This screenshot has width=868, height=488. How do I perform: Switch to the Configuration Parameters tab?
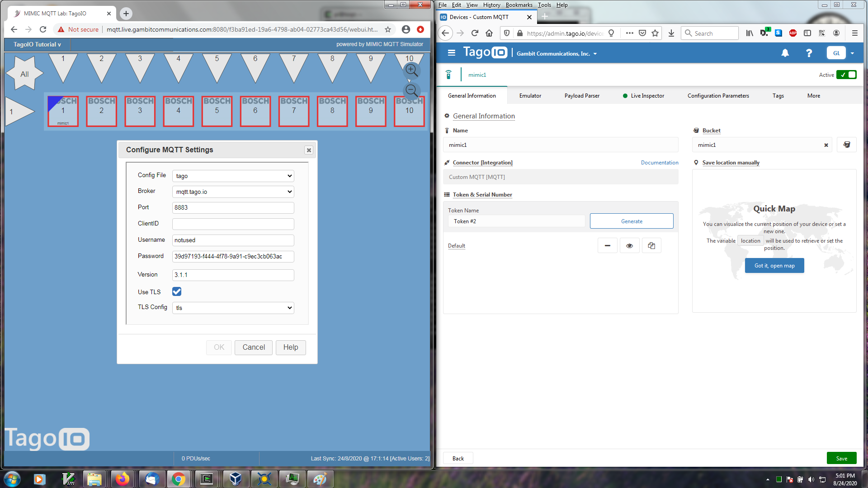(718, 96)
